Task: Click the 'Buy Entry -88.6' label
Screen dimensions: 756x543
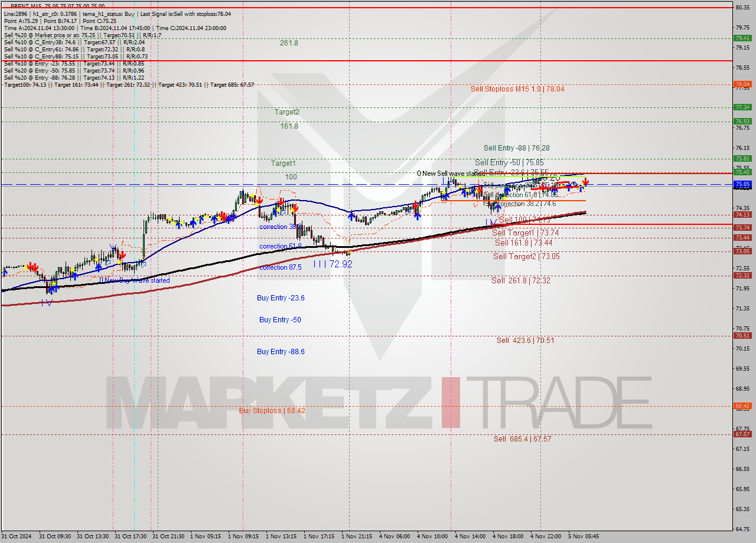Action: click(x=281, y=352)
